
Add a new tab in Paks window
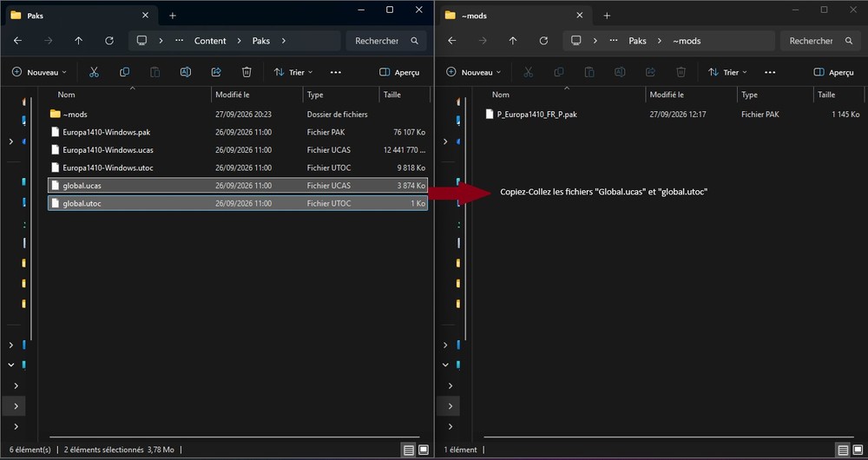[173, 16]
